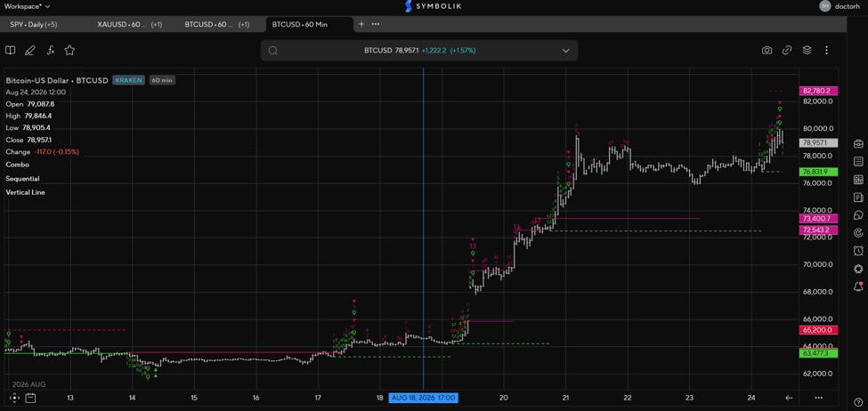
Task: Click the Bitcoin-US Dollar BTCUSD title
Action: coord(57,80)
